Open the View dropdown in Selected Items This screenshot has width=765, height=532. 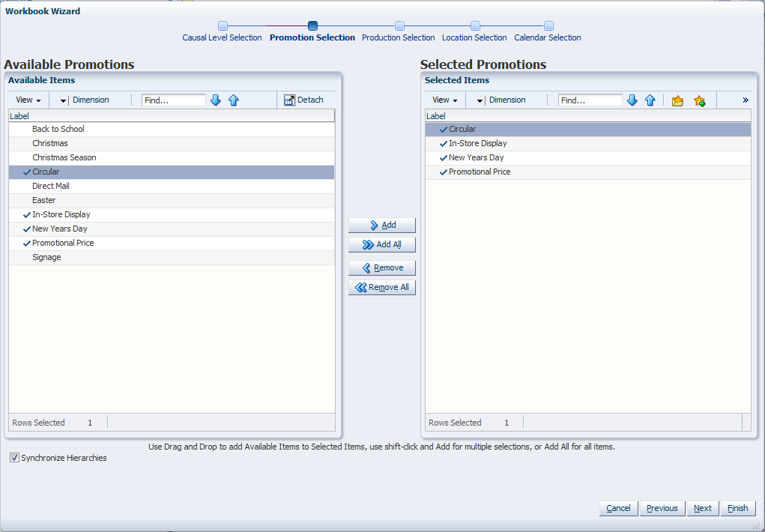(x=445, y=100)
